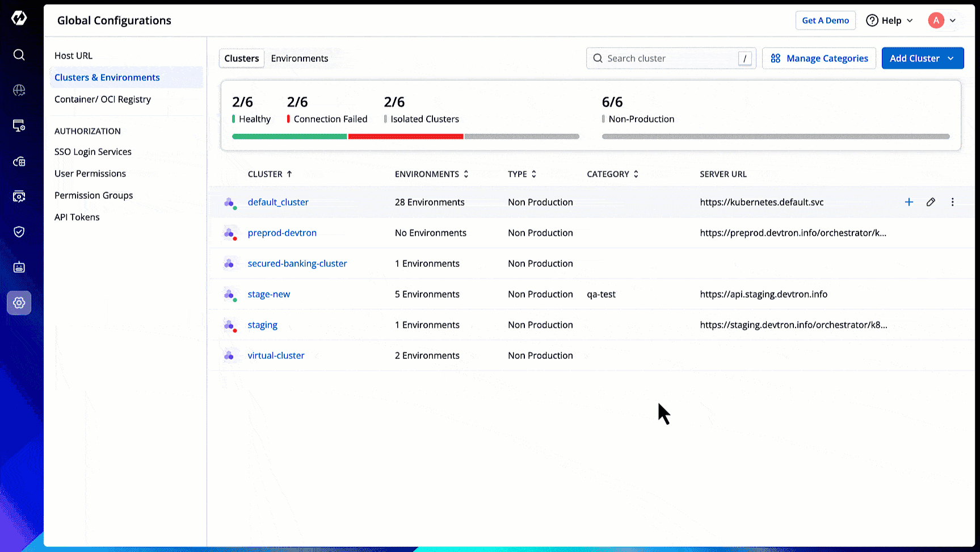The image size is (980, 552).
Task: Open the search icon in left sidebar
Action: [x=19, y=55]
